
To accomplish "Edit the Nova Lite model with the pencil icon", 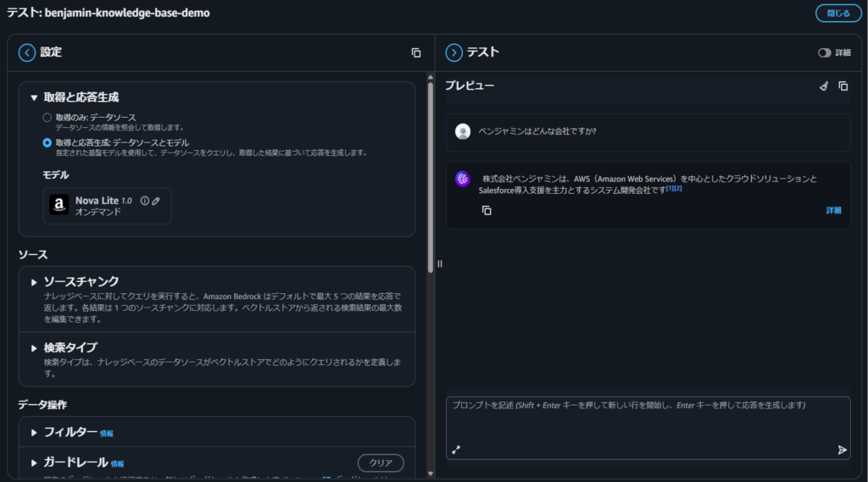I will [x=156, y=201].
